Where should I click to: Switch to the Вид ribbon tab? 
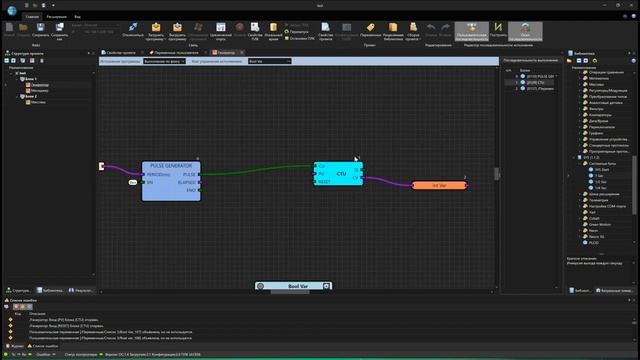click(77, 17)
